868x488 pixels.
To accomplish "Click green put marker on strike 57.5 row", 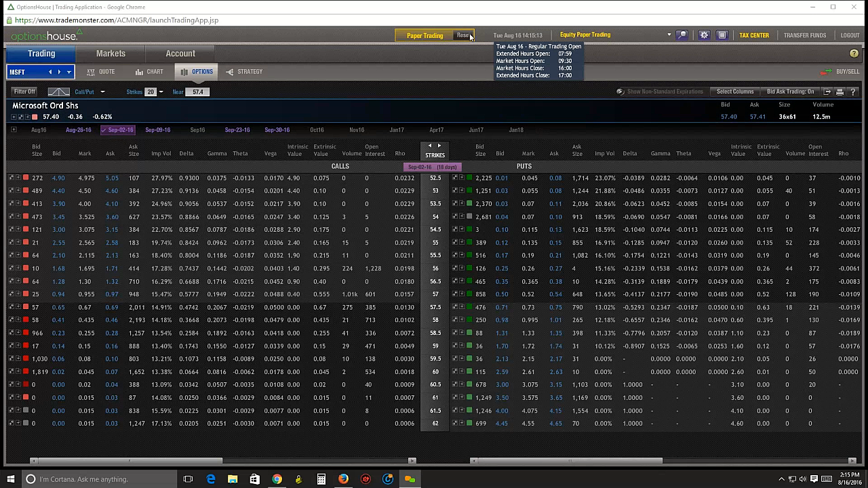I will pyautogui.click(x=469, y=307).
